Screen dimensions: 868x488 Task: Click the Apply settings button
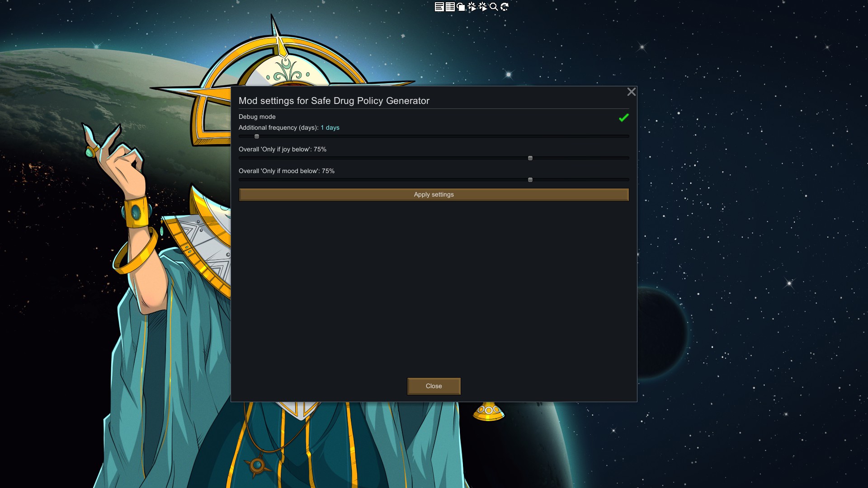point(434,195)
